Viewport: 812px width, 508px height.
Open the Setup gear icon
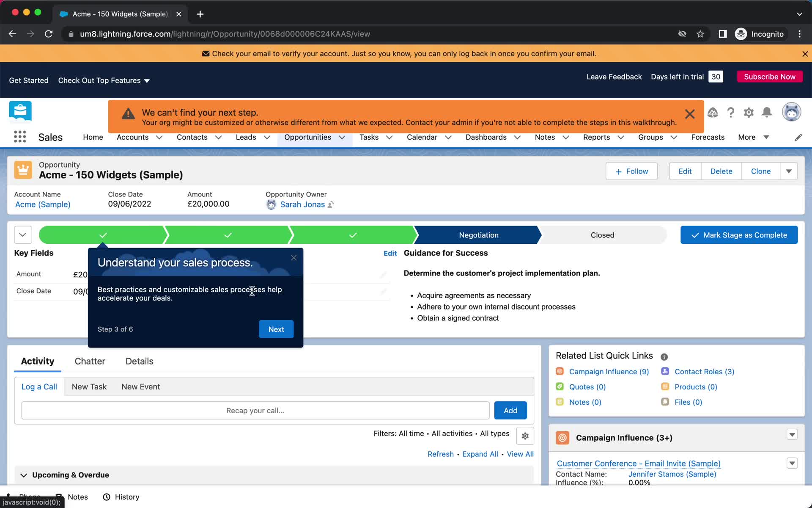pyautogui.click(x=749, y=113)
